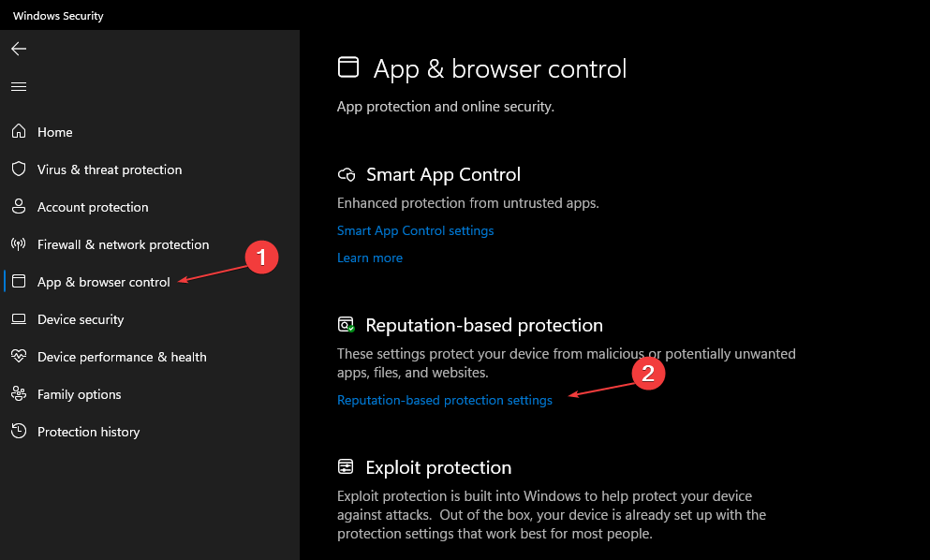Open the hamburger navigation menu

coord(18,85)
